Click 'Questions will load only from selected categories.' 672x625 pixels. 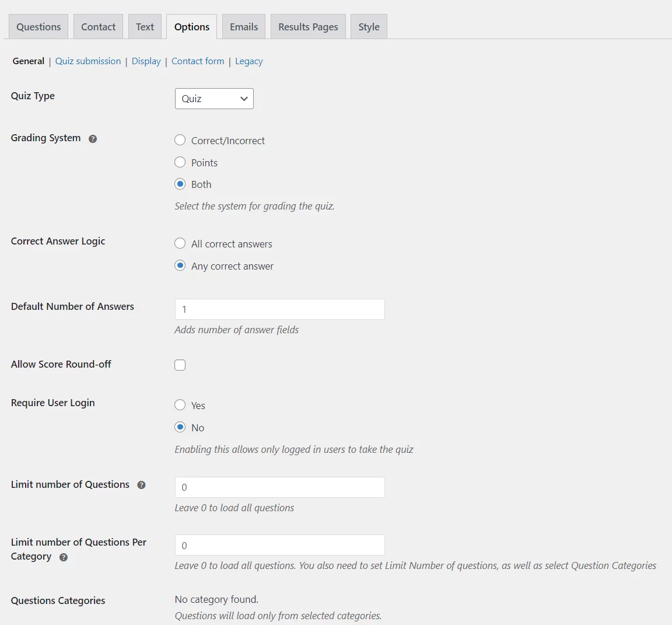point(278,616)
